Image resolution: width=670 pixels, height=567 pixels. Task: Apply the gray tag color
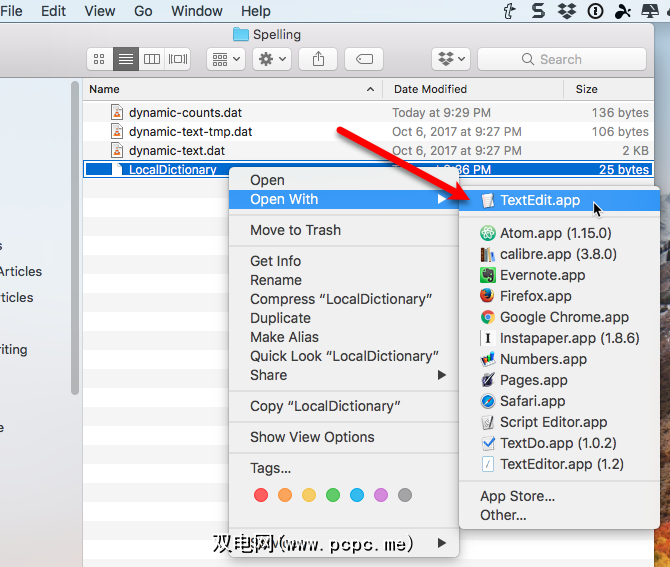pos(405,495)
